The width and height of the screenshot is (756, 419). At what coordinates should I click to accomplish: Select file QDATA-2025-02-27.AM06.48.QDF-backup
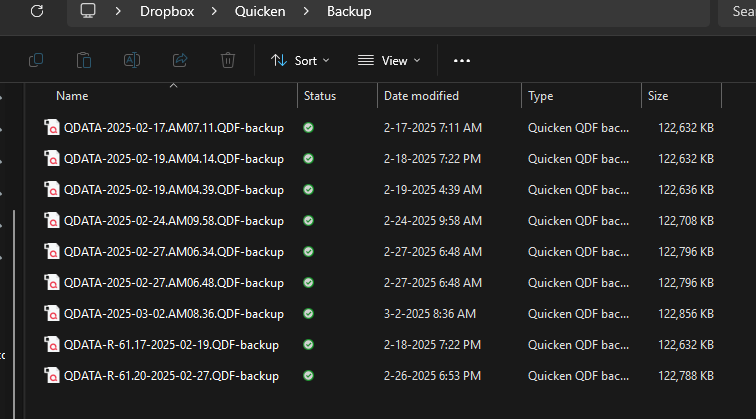[x=174, y=283]
